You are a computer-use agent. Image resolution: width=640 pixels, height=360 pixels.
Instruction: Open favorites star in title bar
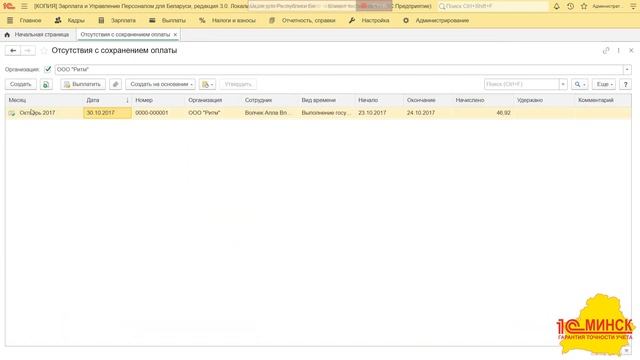click(584, 6)
